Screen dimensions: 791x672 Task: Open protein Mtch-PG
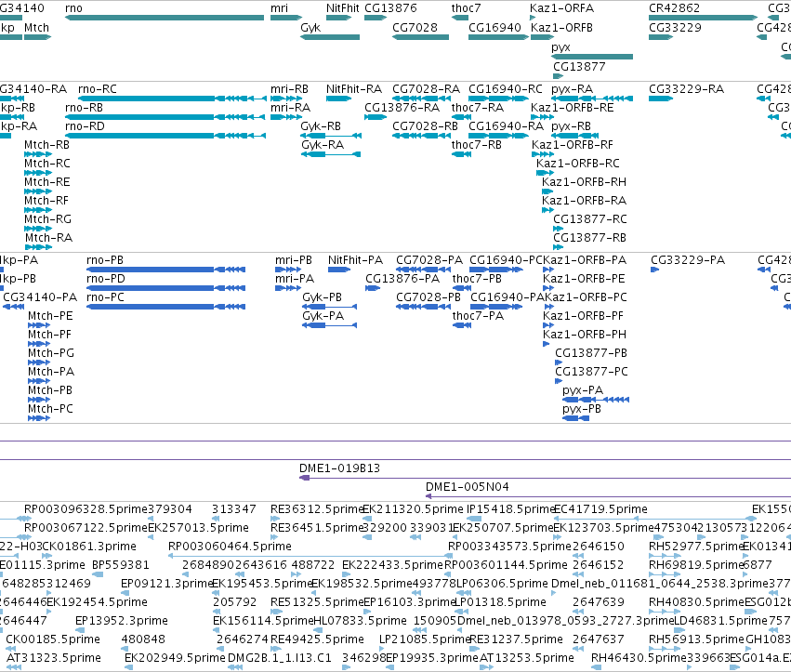51,353
